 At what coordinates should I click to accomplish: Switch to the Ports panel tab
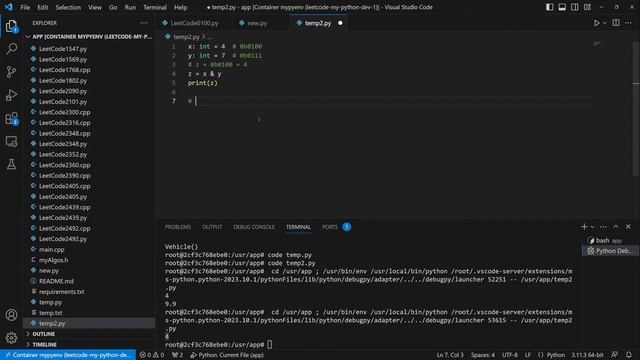(x=330, y=227)
